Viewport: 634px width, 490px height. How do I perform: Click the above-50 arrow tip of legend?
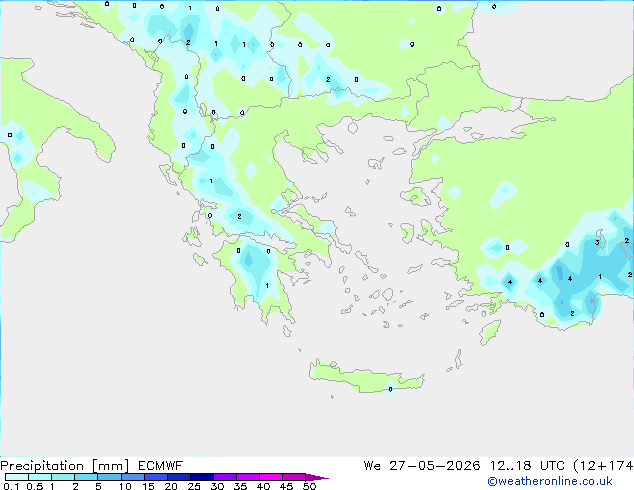click(x=317, y=477)
